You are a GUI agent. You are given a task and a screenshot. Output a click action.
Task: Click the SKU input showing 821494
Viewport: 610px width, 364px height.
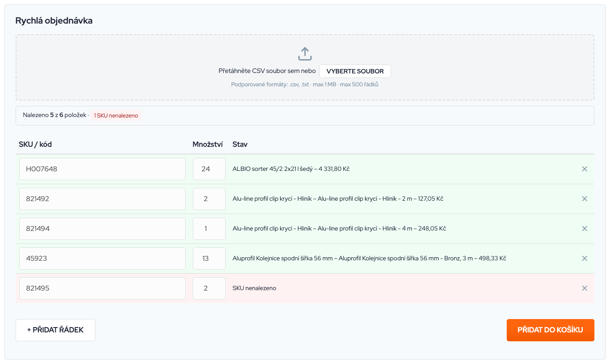[102, 229]
